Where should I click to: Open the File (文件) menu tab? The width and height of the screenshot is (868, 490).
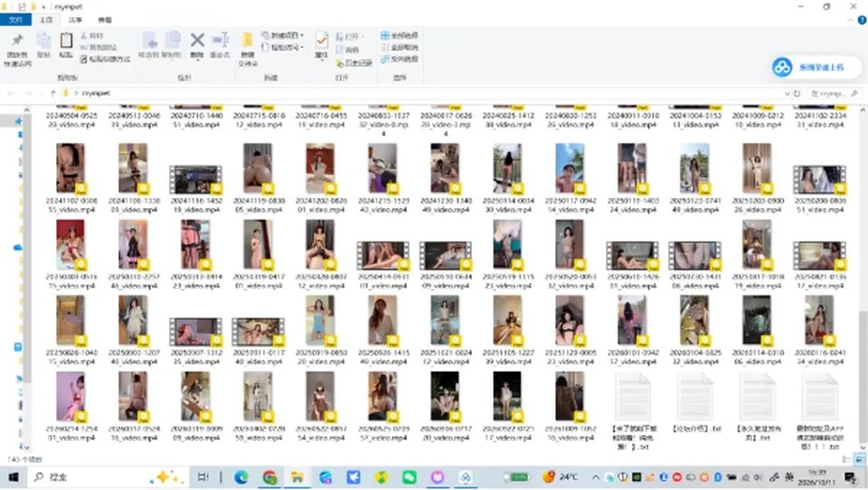pos(15,20)
